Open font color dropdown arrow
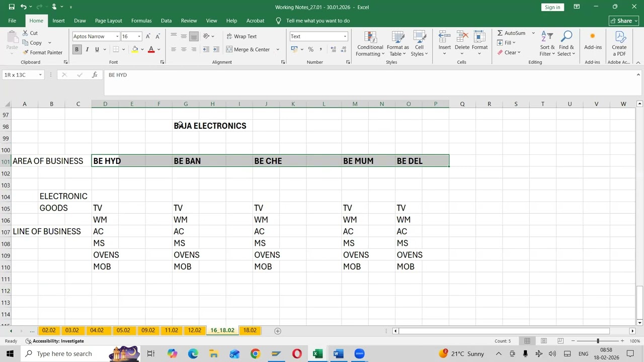 (158, 49)
